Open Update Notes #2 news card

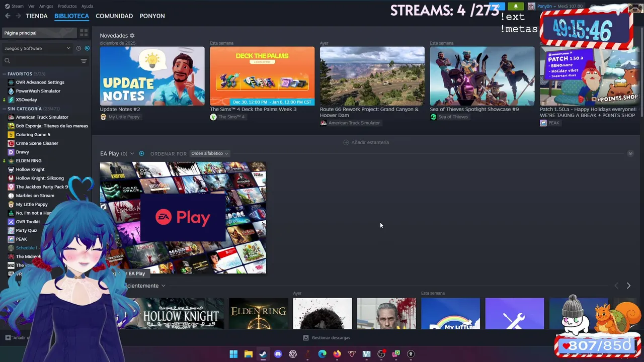[x=152, y=76]
